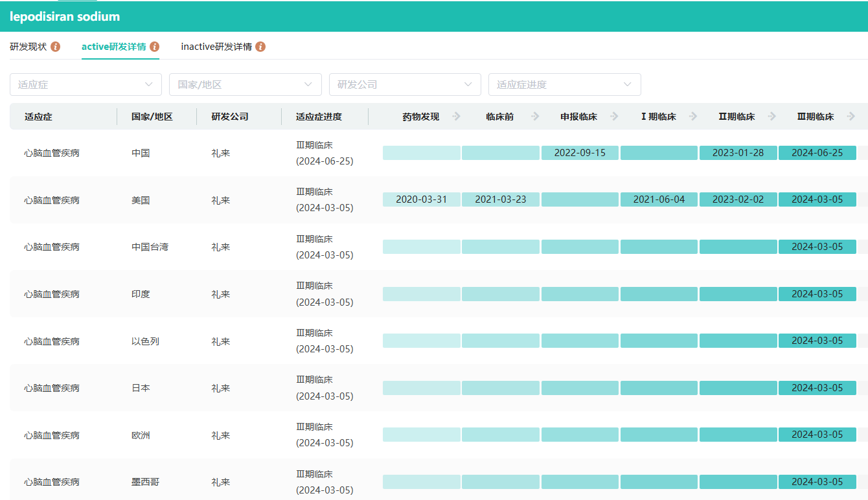
Task: Expand the 适应症进度 filter dropdown
Action: tap(564, 84)
